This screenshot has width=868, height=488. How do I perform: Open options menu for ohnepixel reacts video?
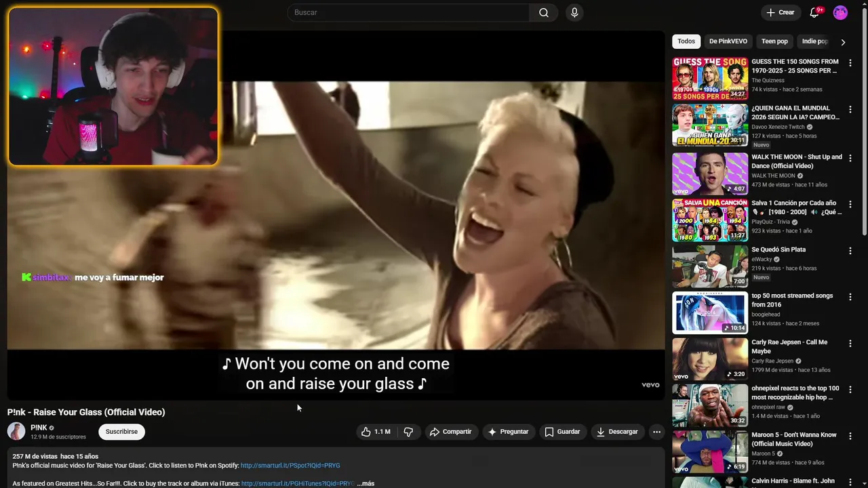pos(850,390)
